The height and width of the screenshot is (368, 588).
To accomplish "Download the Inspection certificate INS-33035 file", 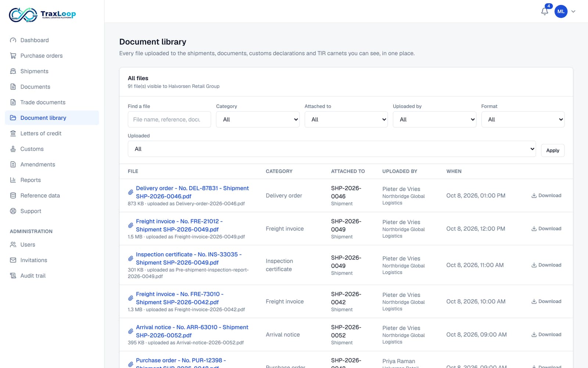I will 546,265.
